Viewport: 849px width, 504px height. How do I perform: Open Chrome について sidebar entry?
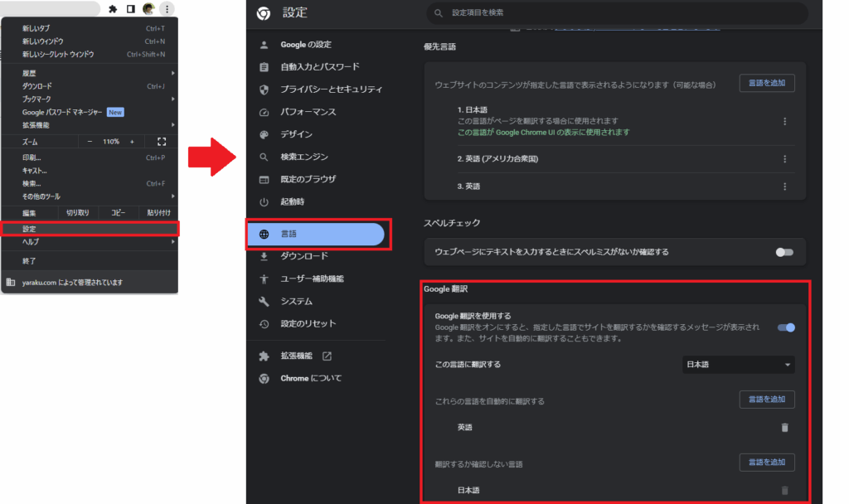click(x=316, y=378)
